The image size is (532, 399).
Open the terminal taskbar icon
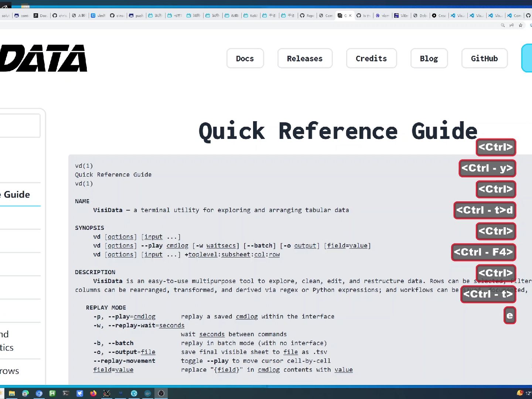[x=66, y=393]
